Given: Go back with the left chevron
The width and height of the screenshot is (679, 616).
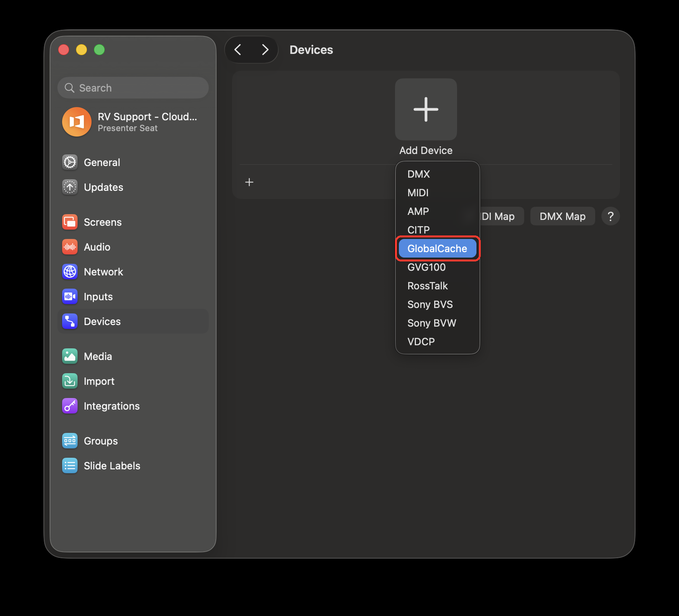Looking at the screenshot, I should tap(238, 50).
